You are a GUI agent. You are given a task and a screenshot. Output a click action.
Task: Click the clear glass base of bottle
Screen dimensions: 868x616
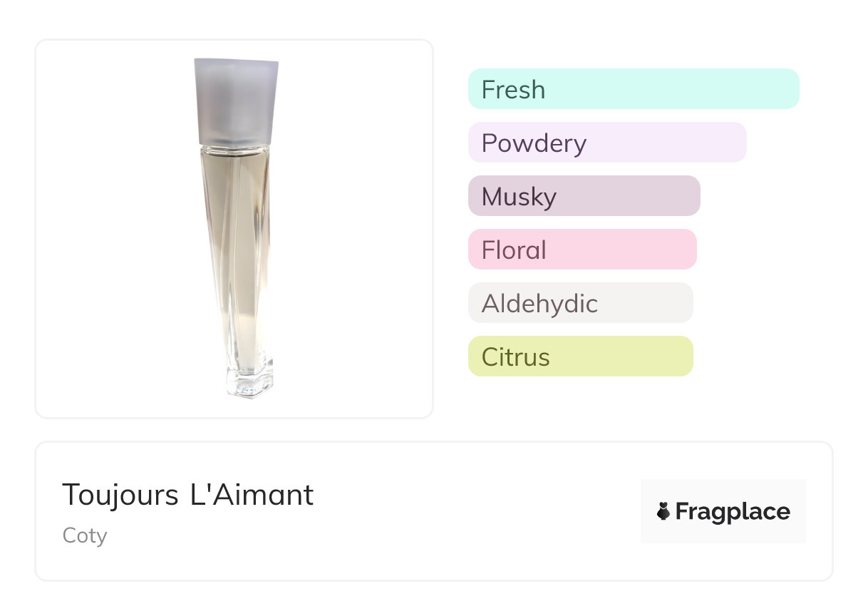247,382
